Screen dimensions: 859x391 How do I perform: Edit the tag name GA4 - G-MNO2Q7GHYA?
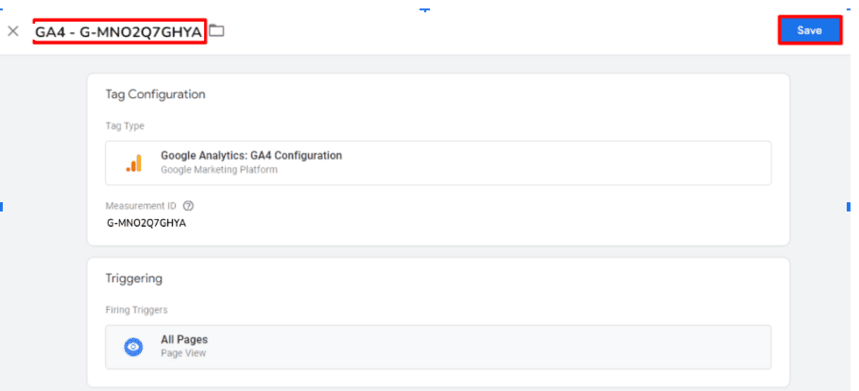pyautogui.click(x=119, y=32)
